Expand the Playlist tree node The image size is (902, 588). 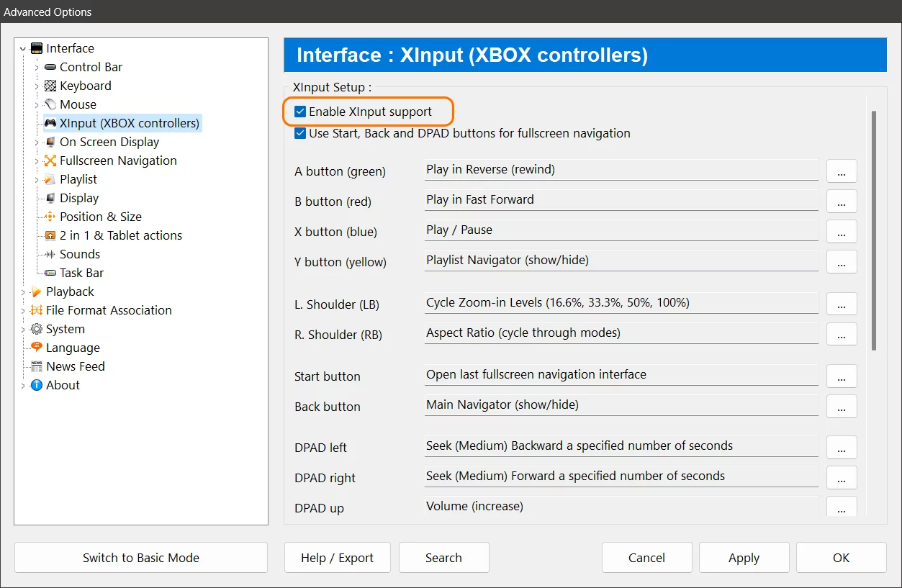[37, 180]
